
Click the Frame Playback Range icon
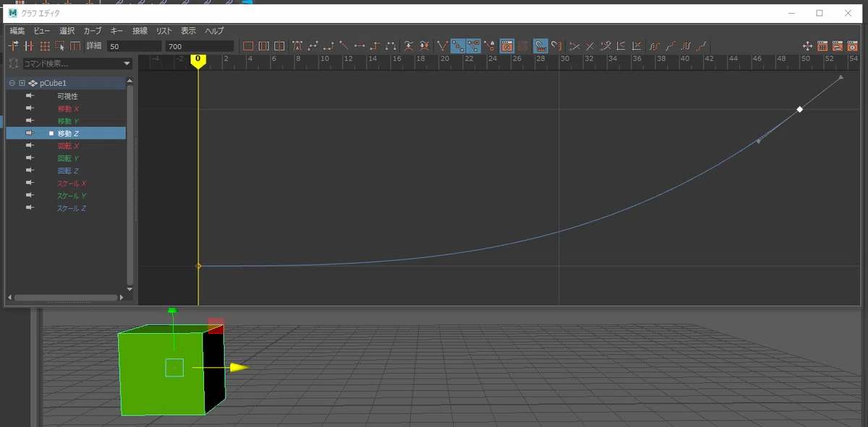pyautogui.click(x=264, y=46)
